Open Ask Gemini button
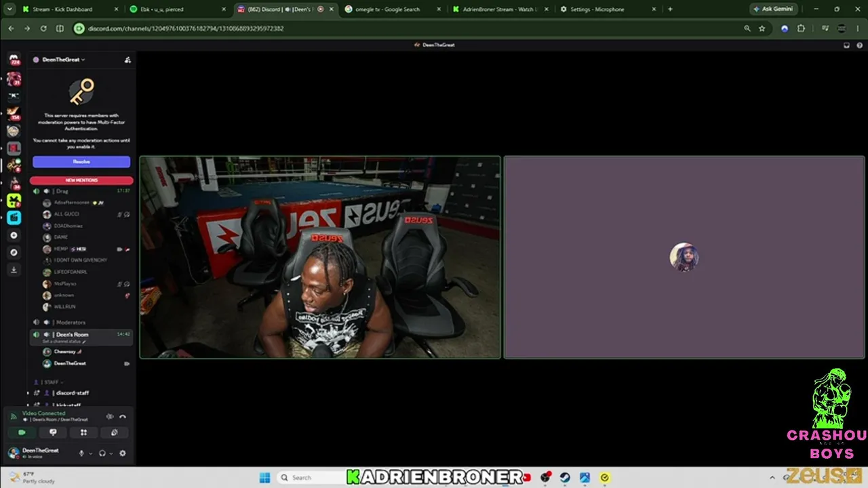This screenshot has height=488, width=868. click(775, 9)
